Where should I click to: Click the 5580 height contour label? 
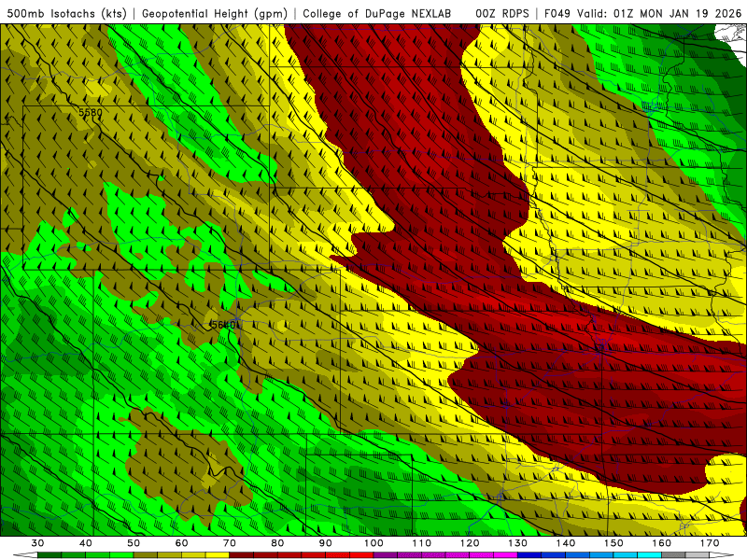pyautogui.click(x=90, y=112)
